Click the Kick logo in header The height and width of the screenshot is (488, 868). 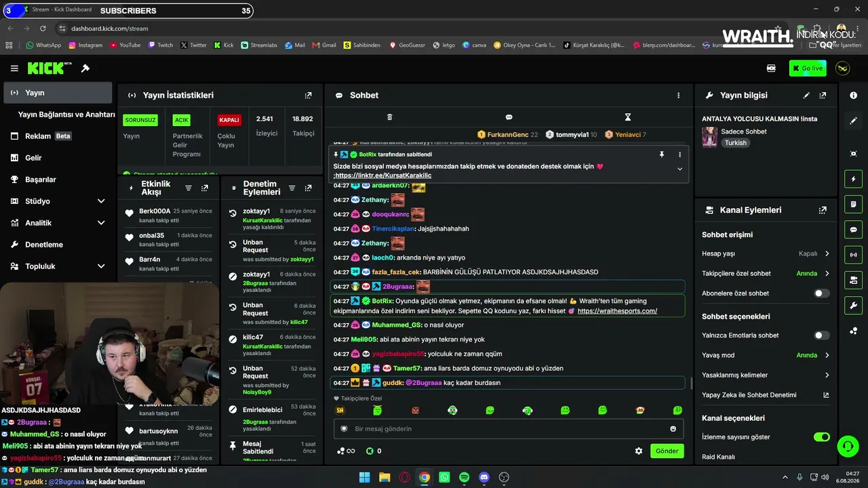pyautogui.click(x=50, y=68)
